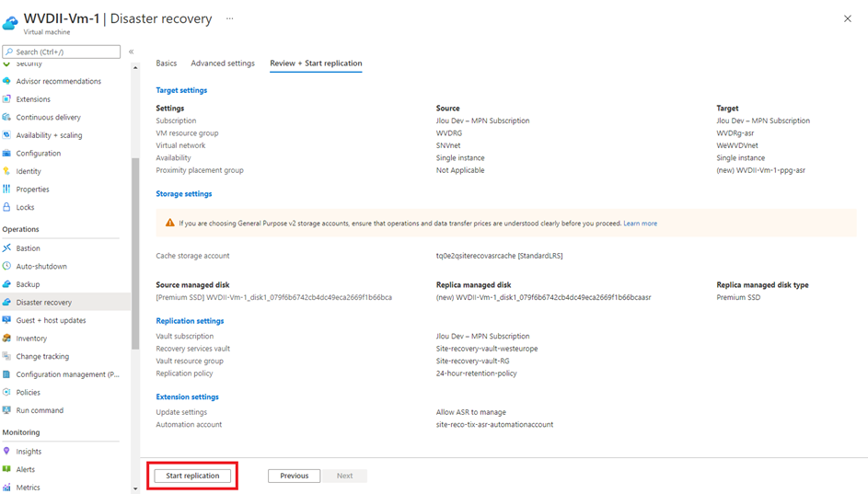Viewport: 868px width, 494px height.
Task: Click the Metrics chart icon
Action: [6, 488]
